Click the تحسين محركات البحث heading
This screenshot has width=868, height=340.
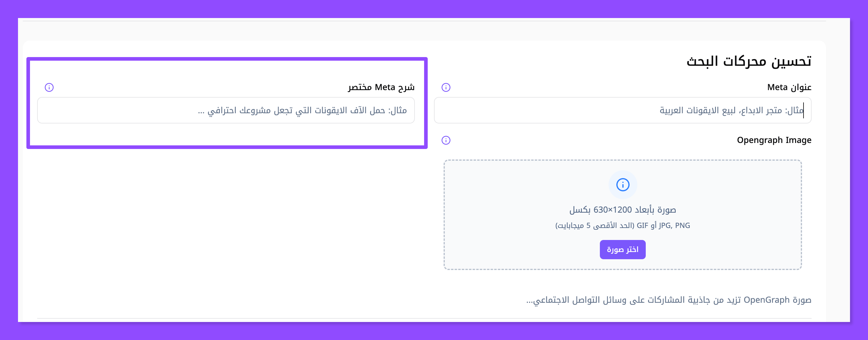[749, 61]
